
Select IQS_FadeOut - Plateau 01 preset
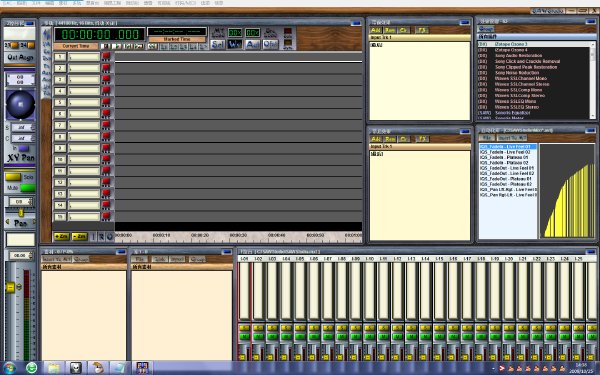(x=508, y=179)
